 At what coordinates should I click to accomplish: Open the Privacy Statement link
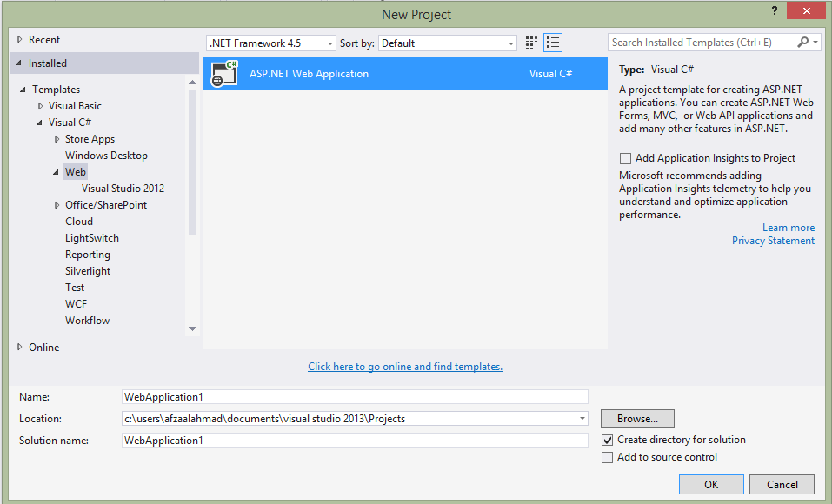(773, 241)
